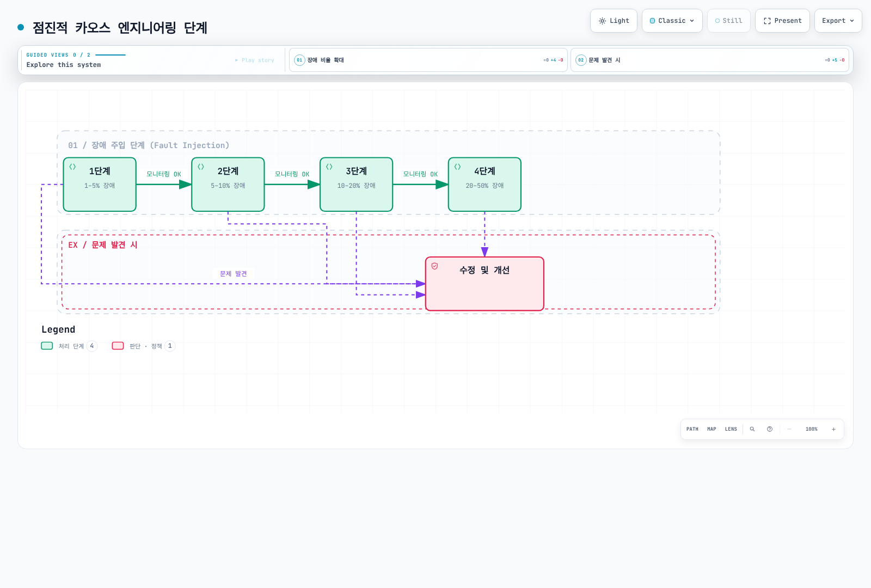Select guided view 02 문제 발견 시
Viewport: 871px width, 588px height.
click(709, 60)
